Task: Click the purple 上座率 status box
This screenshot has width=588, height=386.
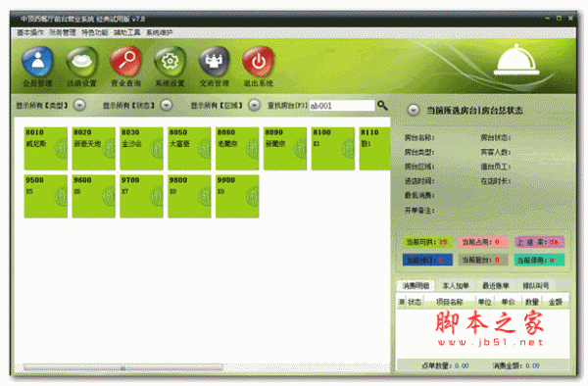Action: (x=539, y=242)
